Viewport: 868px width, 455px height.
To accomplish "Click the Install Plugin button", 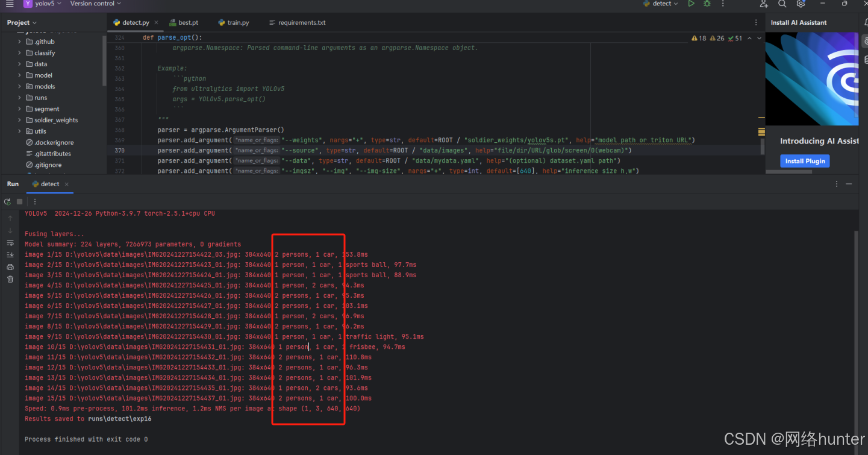I will (805, 161).
